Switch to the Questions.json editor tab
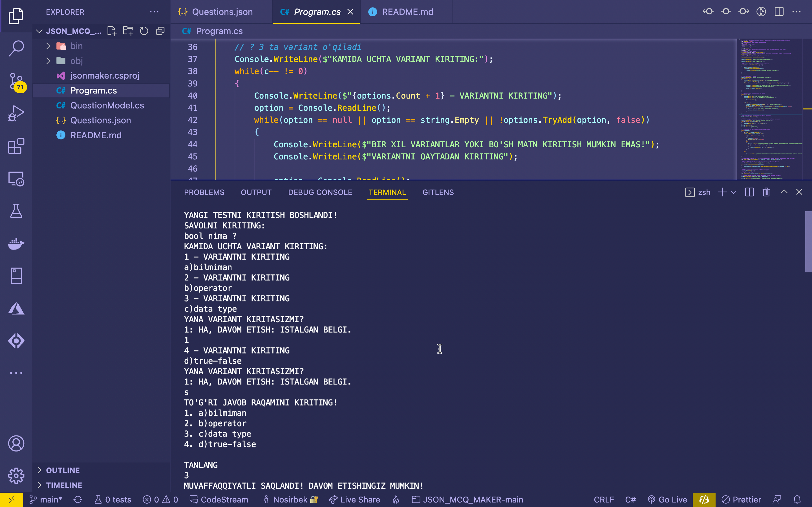The width and height of the screenshot is (812, 507). pyautogui.click(x=222, y=12)
